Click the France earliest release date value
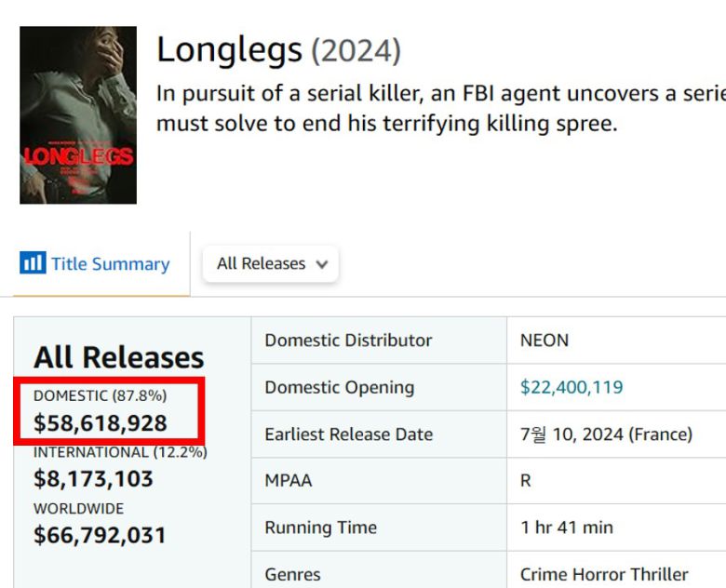The width and height of the screenshot is (726, 588). [x=606, y=434]
